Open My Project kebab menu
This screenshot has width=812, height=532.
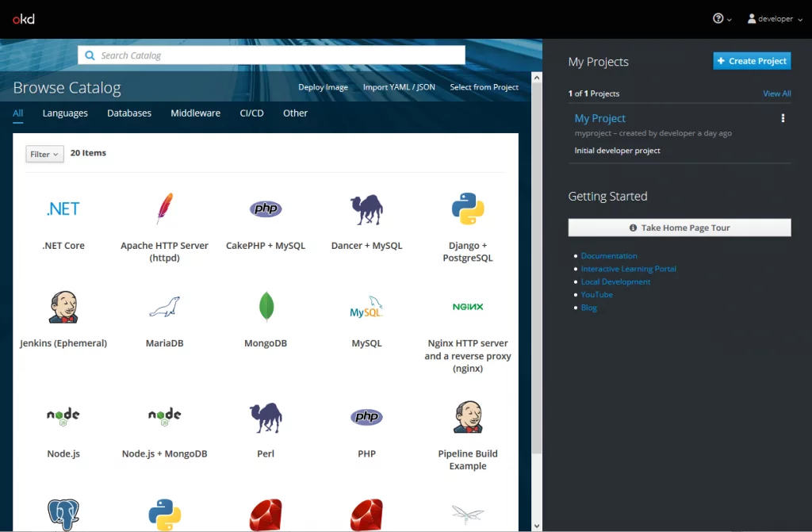783,118
